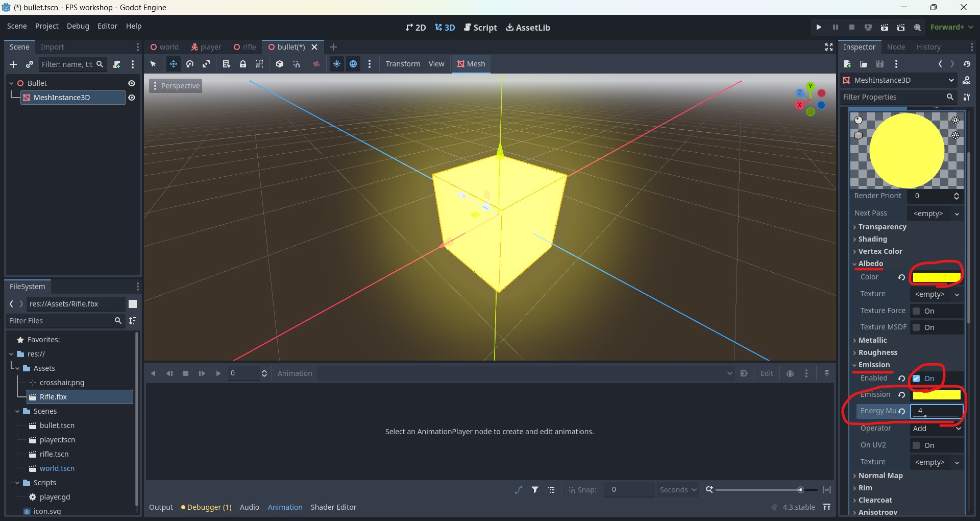Toggle the preview sun light icon
The width and height of the screenshot is (980, 521).
click(x=337, y=64)
